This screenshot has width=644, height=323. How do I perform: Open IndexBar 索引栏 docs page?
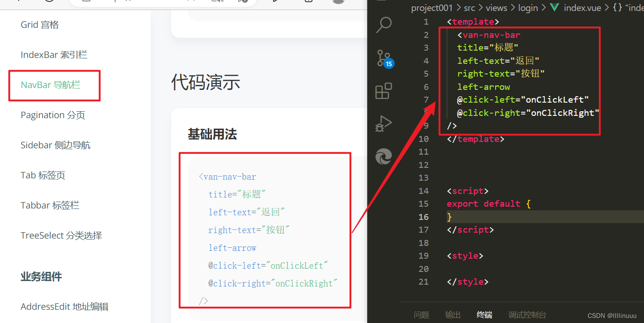[x=54, y=55]
